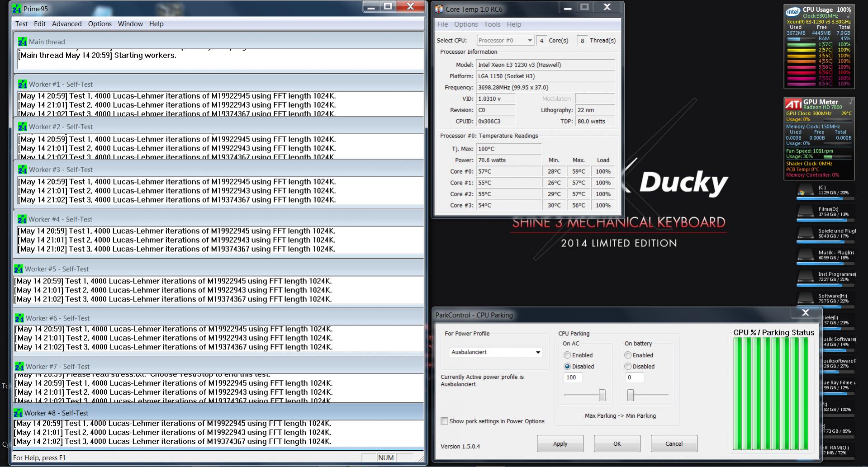Click the VID value '1.0310 v'
Screen dimensions: 868x467
[x=496, y=99]
